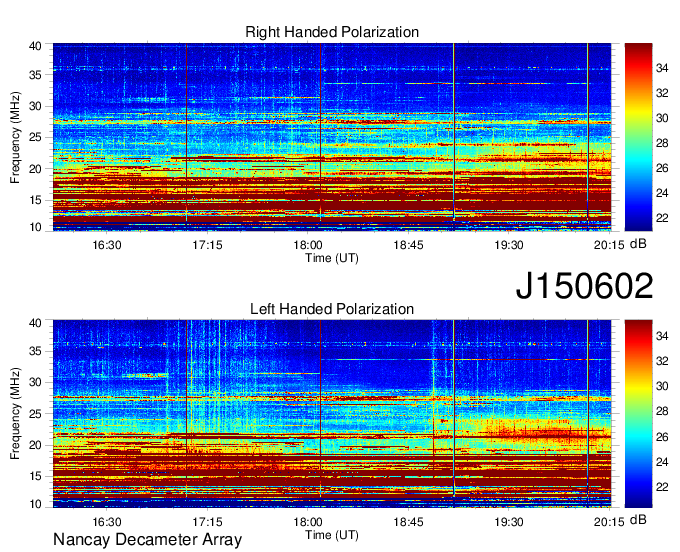The width and height of the screenshot is (680, 552).
Task: Click the 19:30 time tick of Right Handed plot
Action: 509,245
